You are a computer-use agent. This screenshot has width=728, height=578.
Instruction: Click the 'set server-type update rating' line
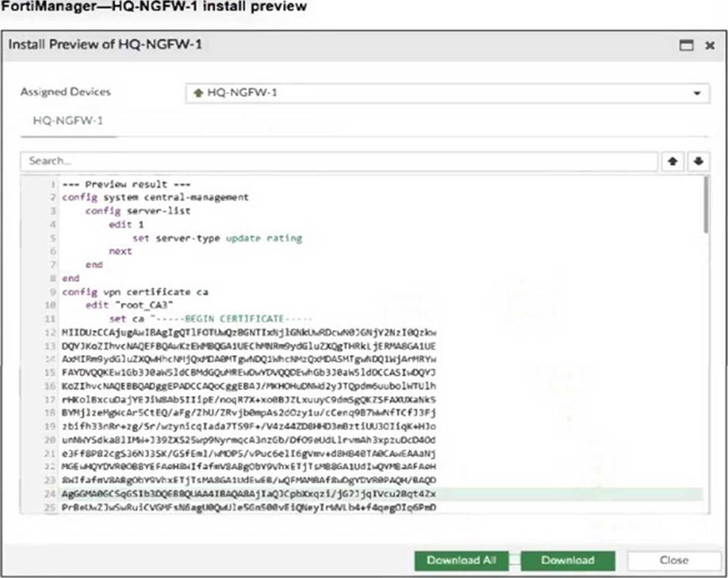coord(217,238)
